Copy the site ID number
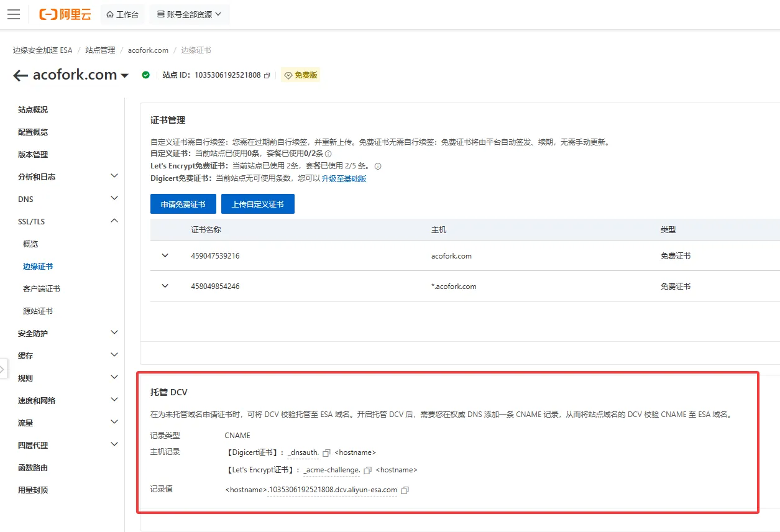Image resolution: width=780 pixels, height=532 pixels. click(x=267, y=76)
